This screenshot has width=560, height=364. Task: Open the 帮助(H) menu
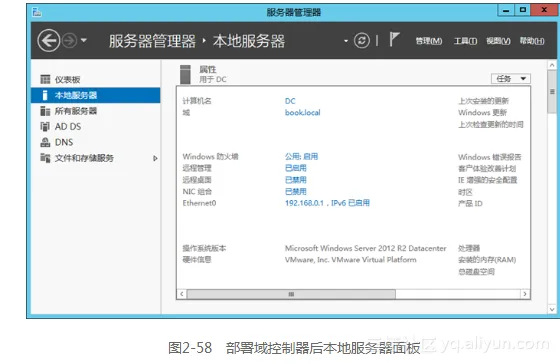point(532,41)
